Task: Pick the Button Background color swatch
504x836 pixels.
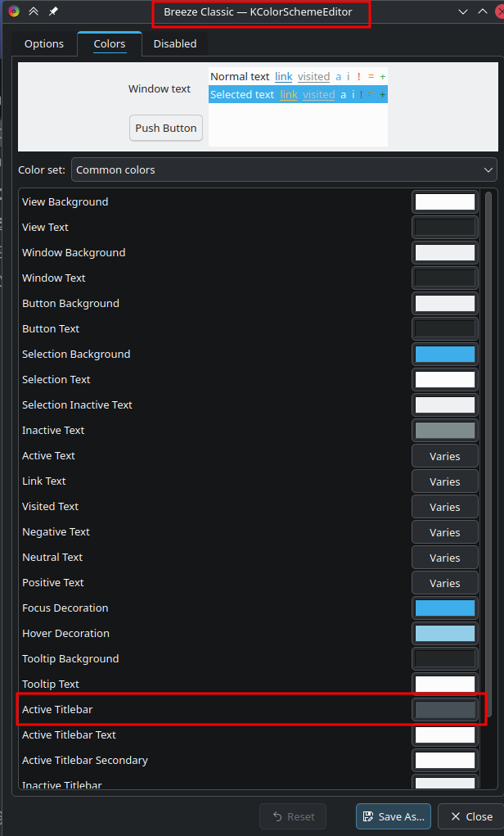Action: click(445, 304)
